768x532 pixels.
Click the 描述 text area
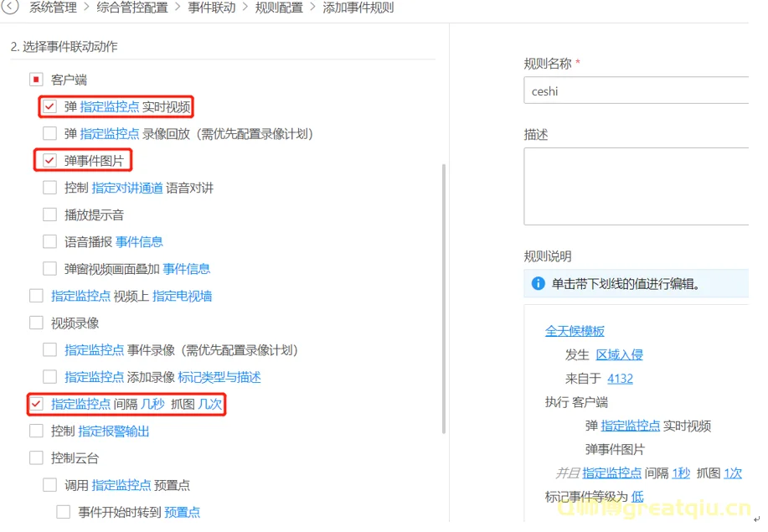pos(637,186)
